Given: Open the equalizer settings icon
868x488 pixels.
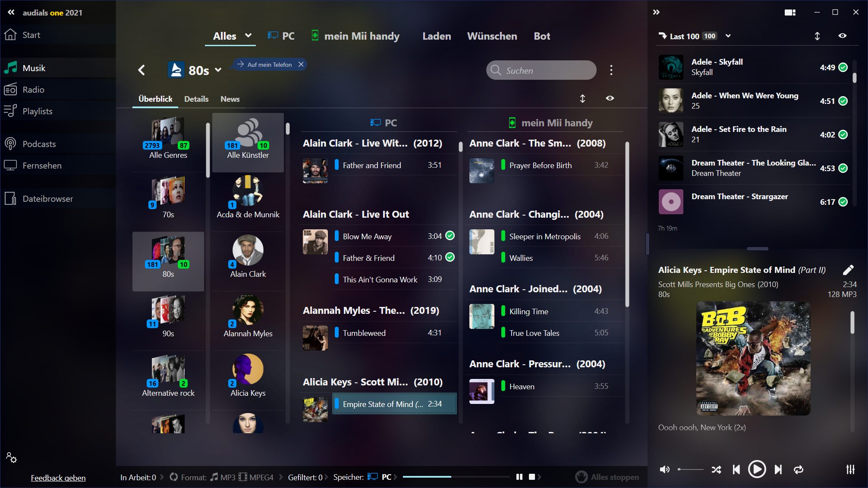Looking at the screenshot, I should [x=850, y=469].
